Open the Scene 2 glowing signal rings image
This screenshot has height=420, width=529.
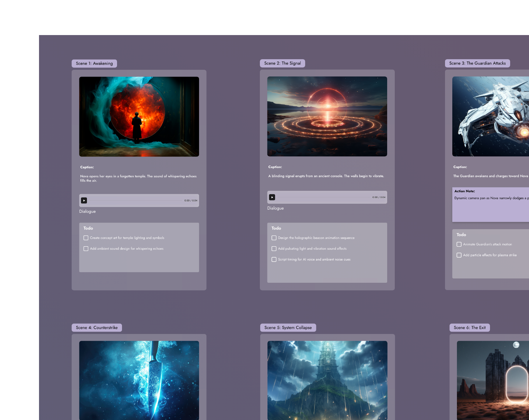327,116
